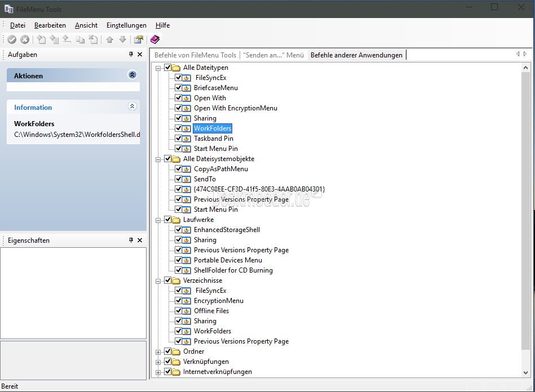Click the Portable Devices Menu item icon

[x=186, y=260]
